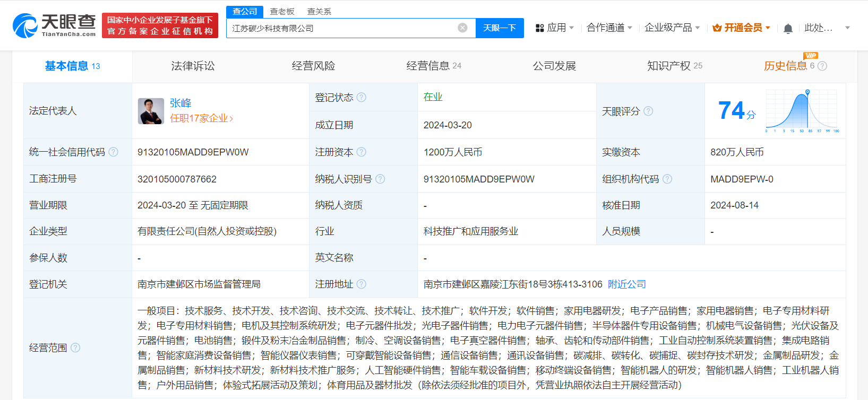Click help icon beside 统一社会信用代码
The image size is (868, 400).
coord(114,152)
